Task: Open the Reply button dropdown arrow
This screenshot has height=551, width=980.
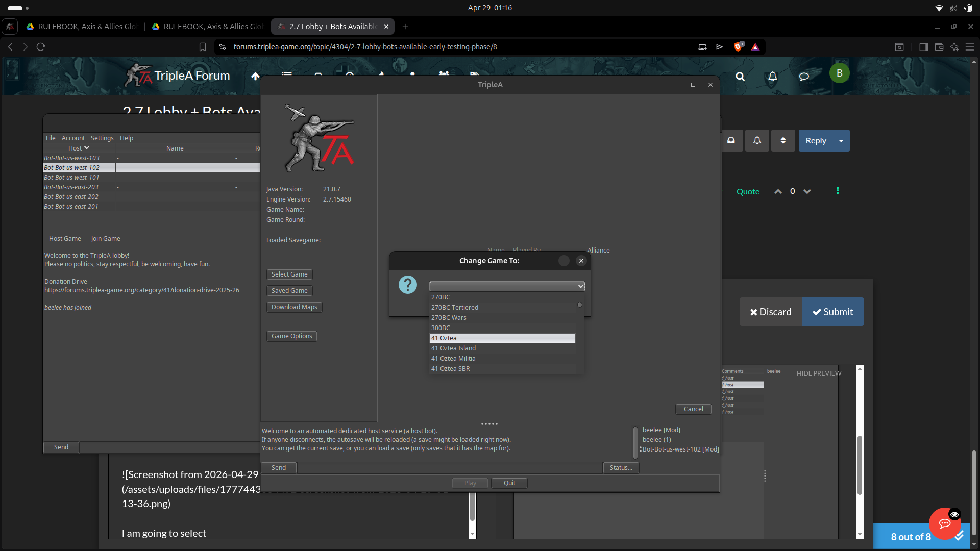Action: click(840, 140)
